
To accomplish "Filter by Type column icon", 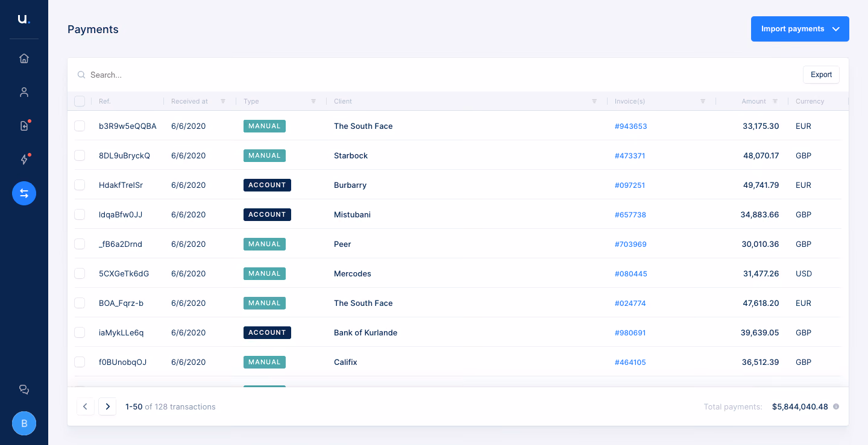I will (313, 101).
